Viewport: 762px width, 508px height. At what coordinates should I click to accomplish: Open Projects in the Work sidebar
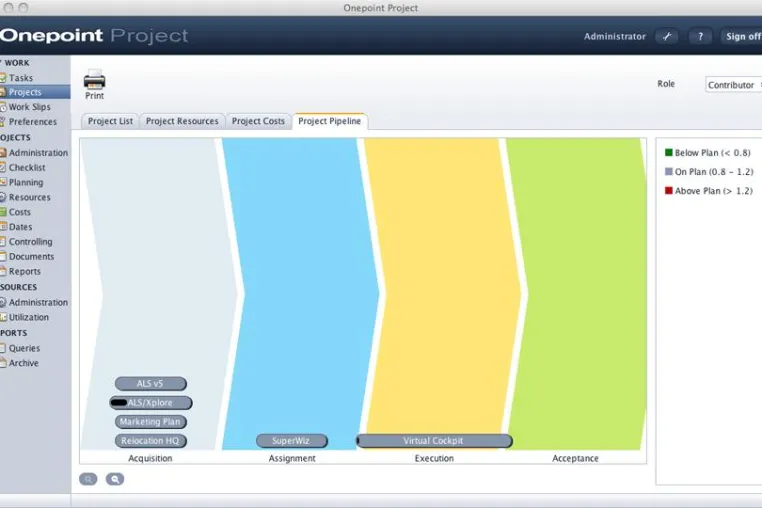(x=35, y=92)
